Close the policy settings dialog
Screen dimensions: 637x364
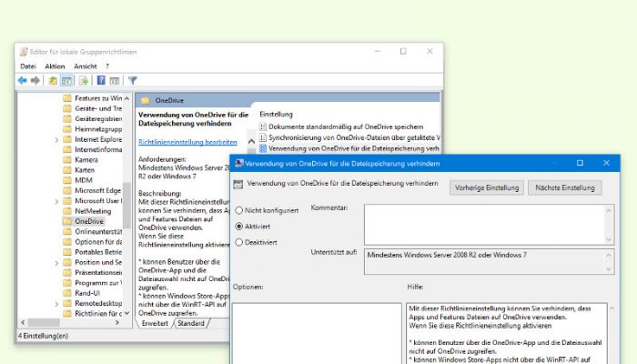(606, 163)
